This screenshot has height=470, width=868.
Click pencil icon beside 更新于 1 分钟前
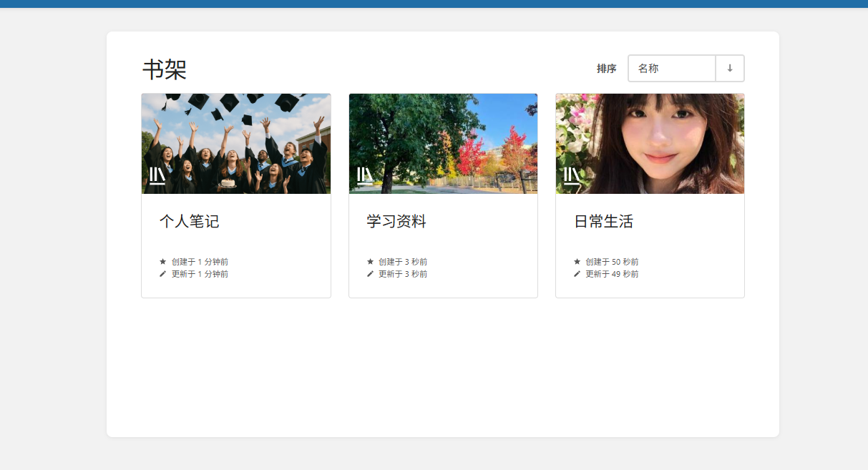coord(162,274)
